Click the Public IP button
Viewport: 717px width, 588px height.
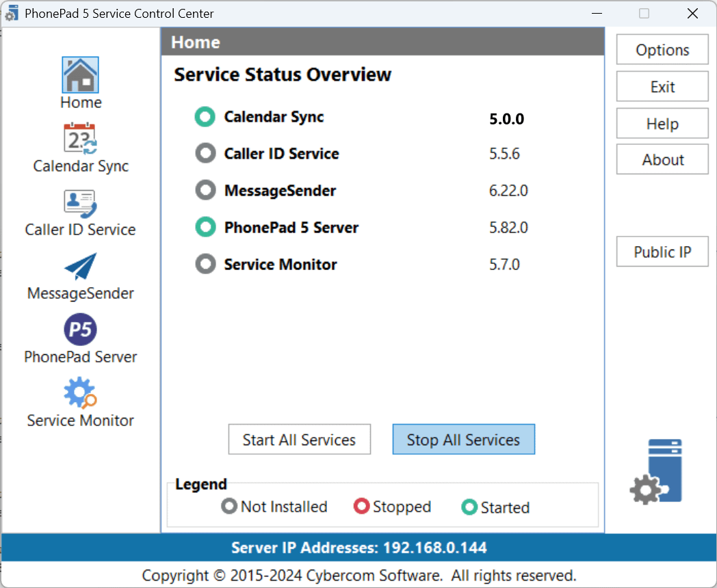pos(662,252)
